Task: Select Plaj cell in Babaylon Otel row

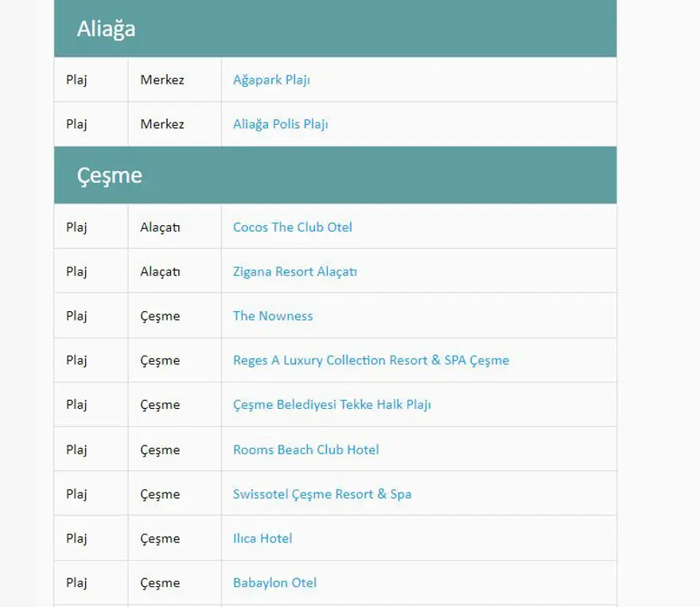Action: pos(76,583)
